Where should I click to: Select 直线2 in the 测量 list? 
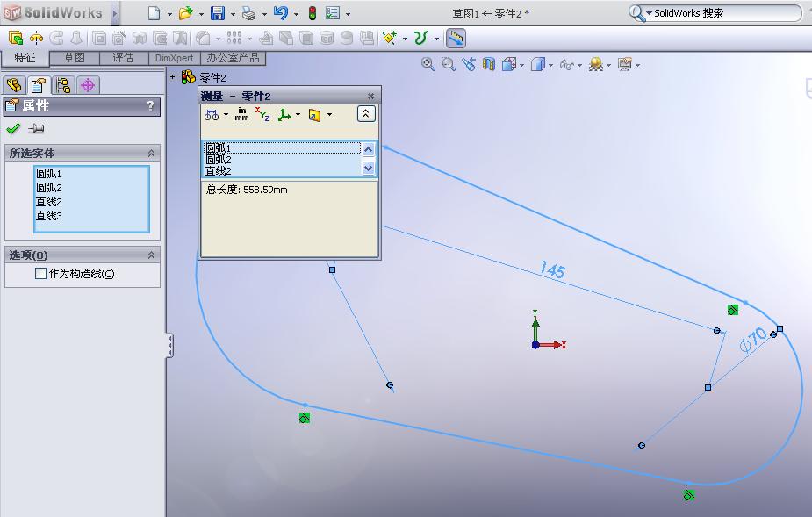283,170
